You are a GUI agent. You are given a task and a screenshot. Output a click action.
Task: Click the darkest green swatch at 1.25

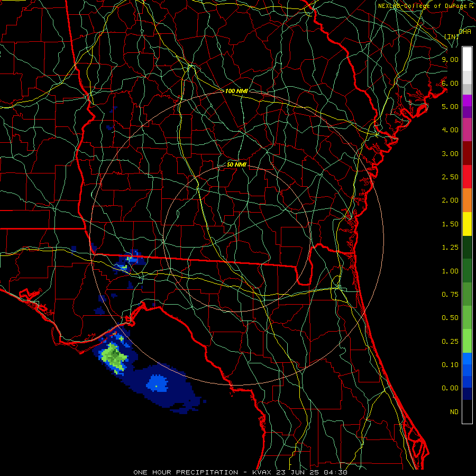click(x=467, y=247)
